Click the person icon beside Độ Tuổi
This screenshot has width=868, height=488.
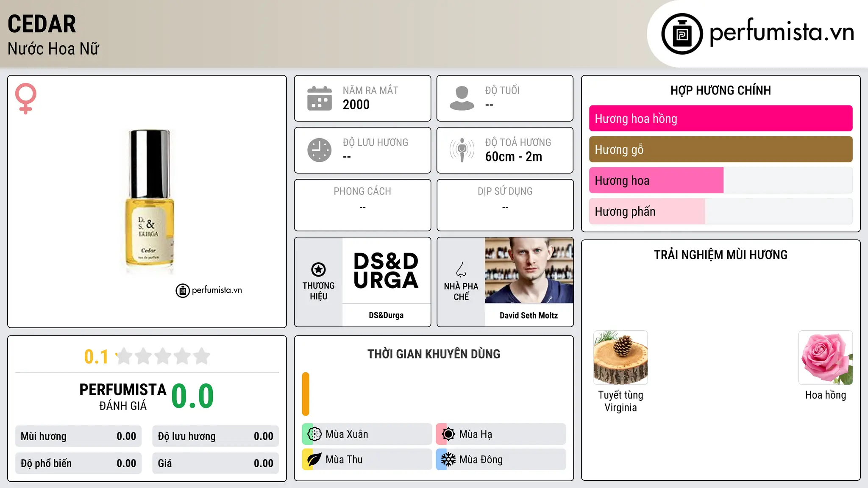pyautogui.click(x=462, y=98)
